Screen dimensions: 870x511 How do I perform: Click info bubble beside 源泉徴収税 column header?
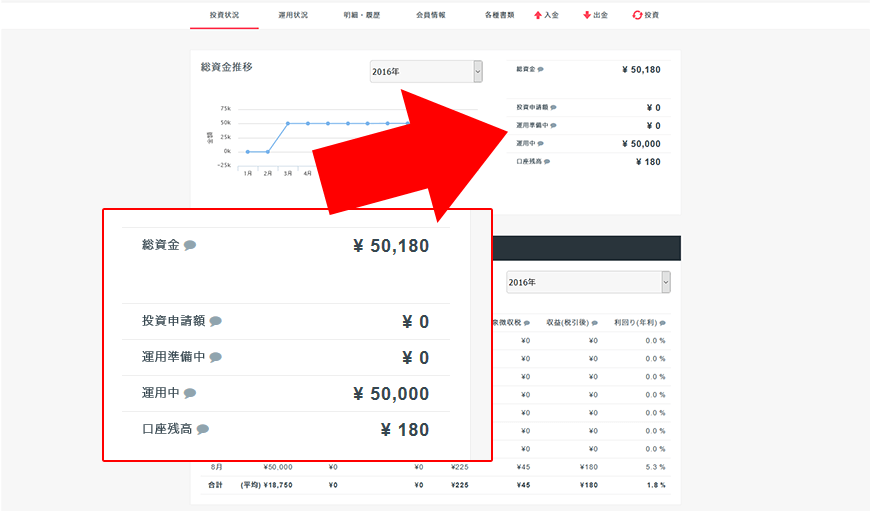click(x=527, y=323)
